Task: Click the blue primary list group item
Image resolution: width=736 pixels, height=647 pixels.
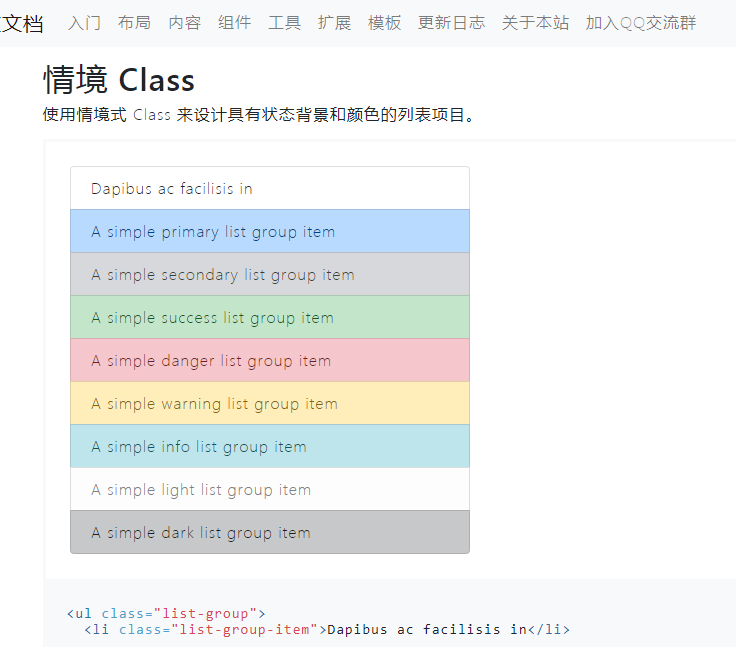Action: [x=270, y=231]
